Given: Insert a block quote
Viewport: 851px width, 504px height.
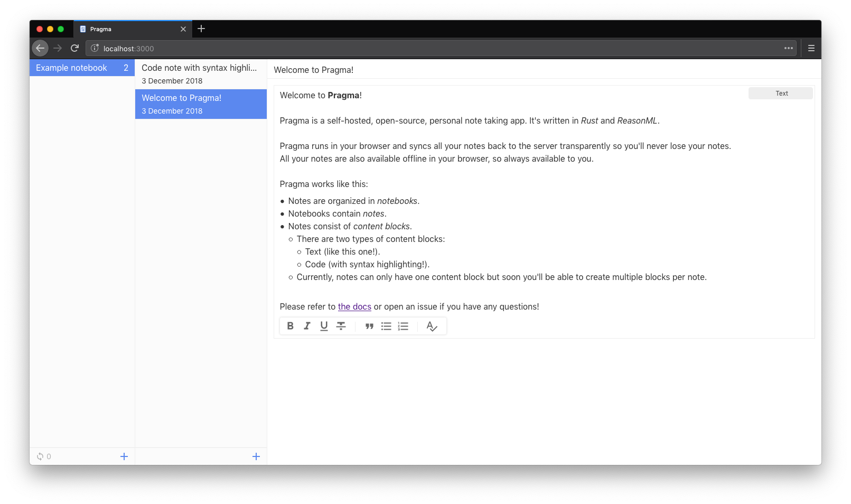Looking at the screenshot, I should (x=369, y=326).
